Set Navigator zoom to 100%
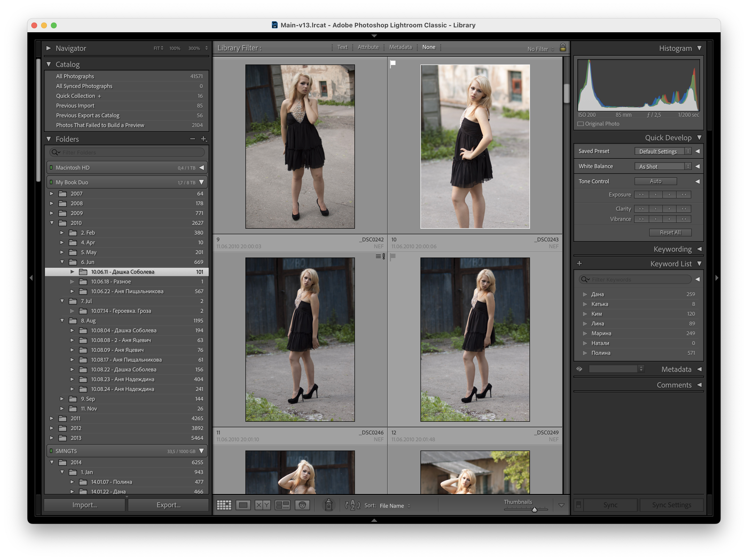The height and width of the screenshot is (560, 748). pos(175,48)
